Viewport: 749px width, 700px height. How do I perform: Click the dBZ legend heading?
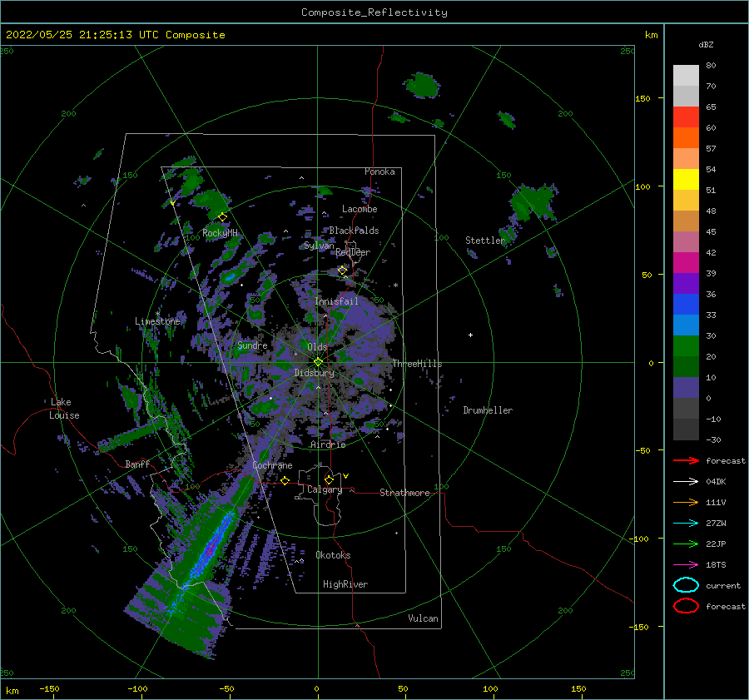pos(706,45)
